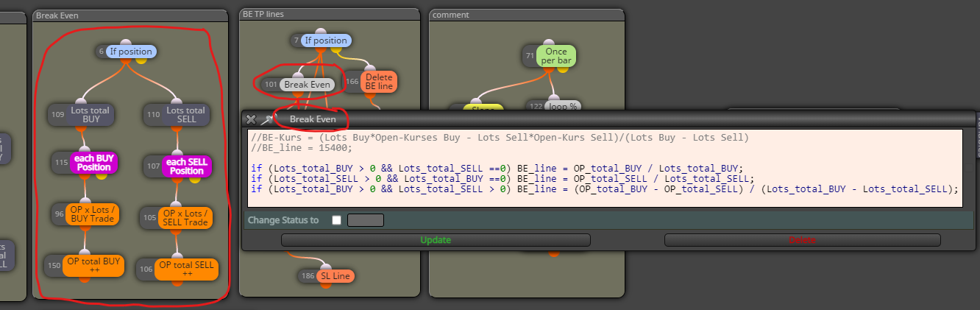Select the SL Line node
Screen dimensions: 980x310
pyautogui.click(x=327, y=275)
